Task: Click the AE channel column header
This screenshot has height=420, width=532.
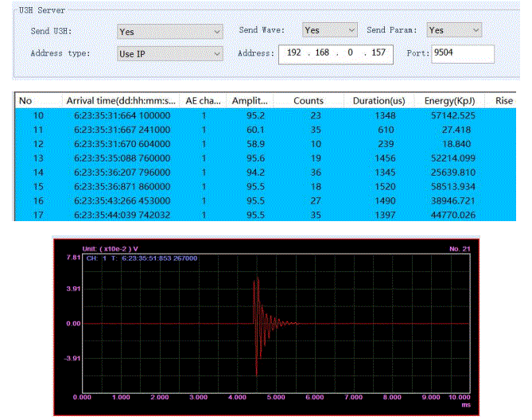Action: pos(203,101)
